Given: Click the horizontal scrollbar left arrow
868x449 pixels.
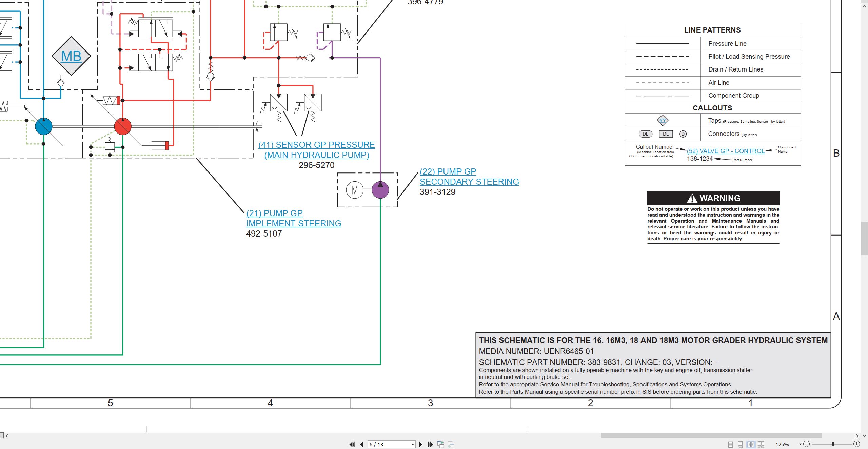Looking at the screenshot, I should click(x=7, y=436).
